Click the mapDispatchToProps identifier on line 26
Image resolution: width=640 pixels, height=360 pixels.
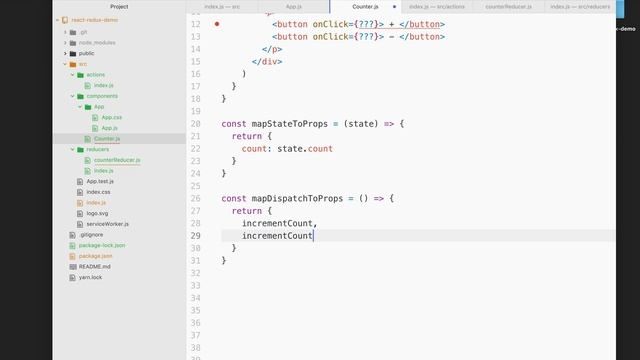(297, 198)
